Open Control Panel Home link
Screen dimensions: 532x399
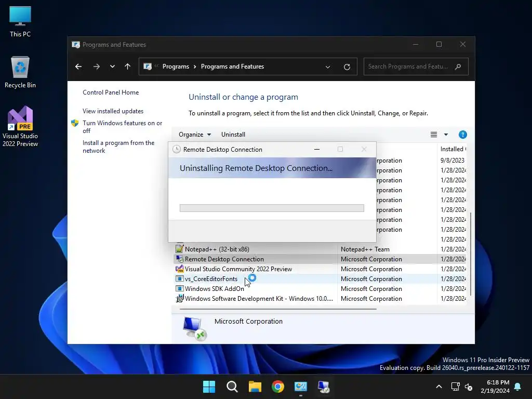point(111,92)
